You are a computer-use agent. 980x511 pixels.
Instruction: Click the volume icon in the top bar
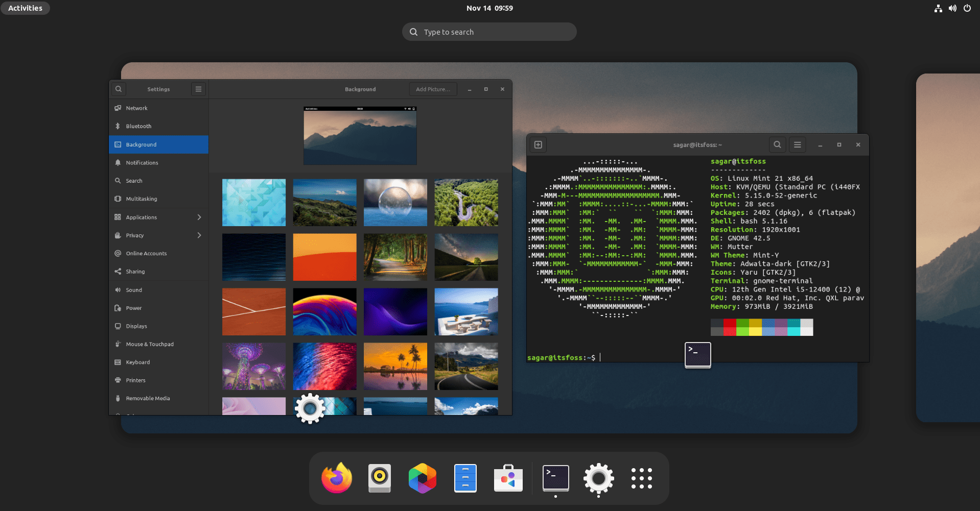tap(951, 8)
